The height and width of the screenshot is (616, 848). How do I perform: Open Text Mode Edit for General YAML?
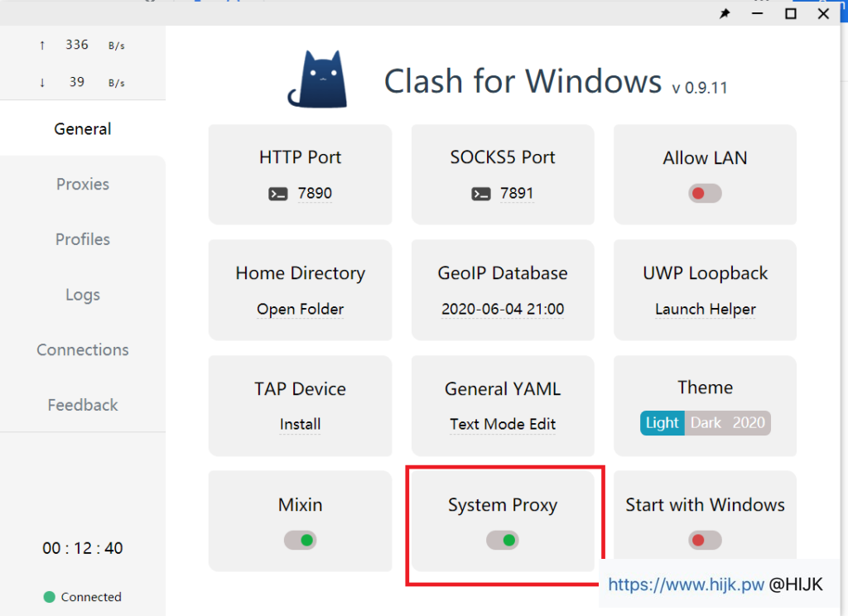(x=503, y=425)
